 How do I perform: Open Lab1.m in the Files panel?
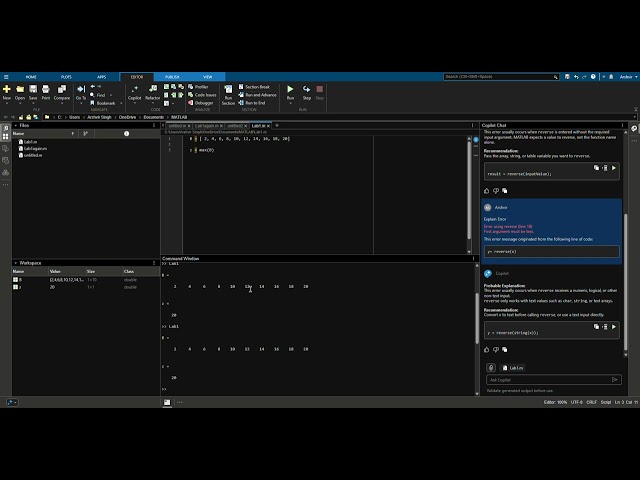pos(28,142)
